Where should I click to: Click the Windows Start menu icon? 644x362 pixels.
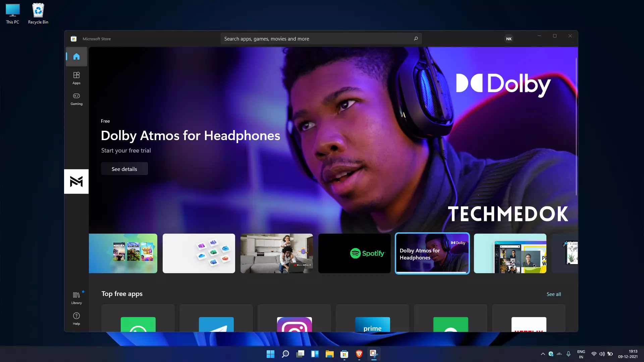(x=270, y=354)
